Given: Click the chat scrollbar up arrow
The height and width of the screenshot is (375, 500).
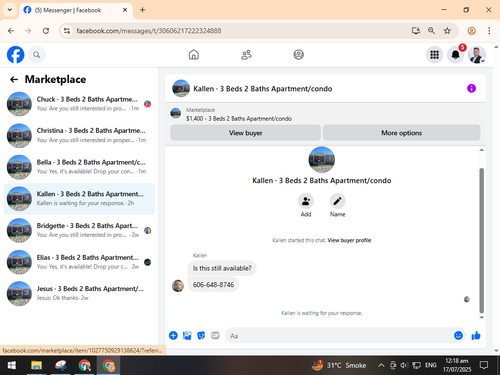Looking at the screenshot, I should (481, 150).
